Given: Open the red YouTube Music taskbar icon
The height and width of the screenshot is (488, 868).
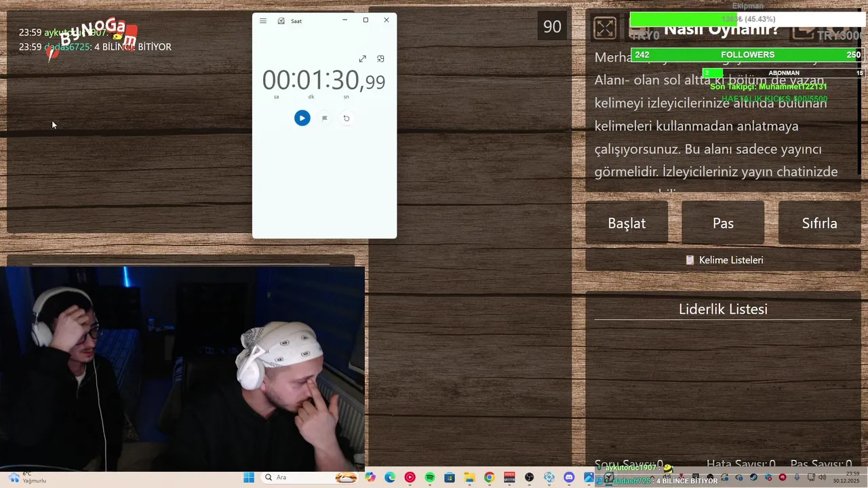Looking at the screenshot, I should [410, 478].
